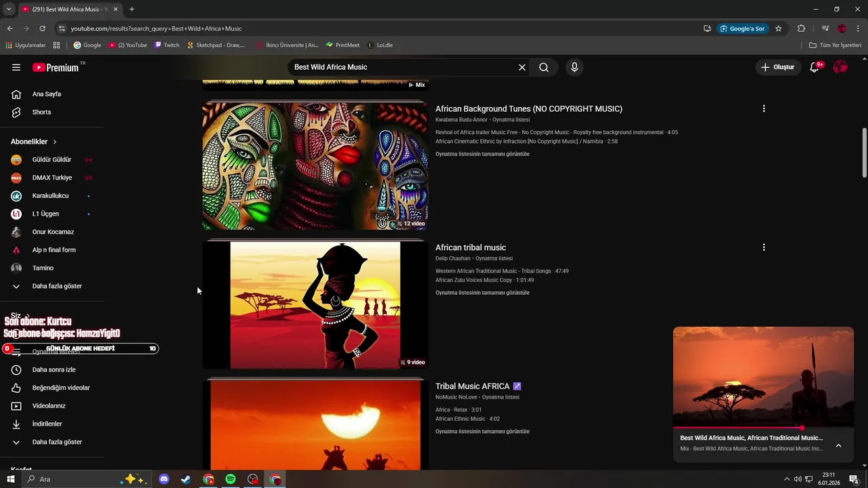
Task: View full African Background Tunes playlist link
Action: (x=482, y=154)
